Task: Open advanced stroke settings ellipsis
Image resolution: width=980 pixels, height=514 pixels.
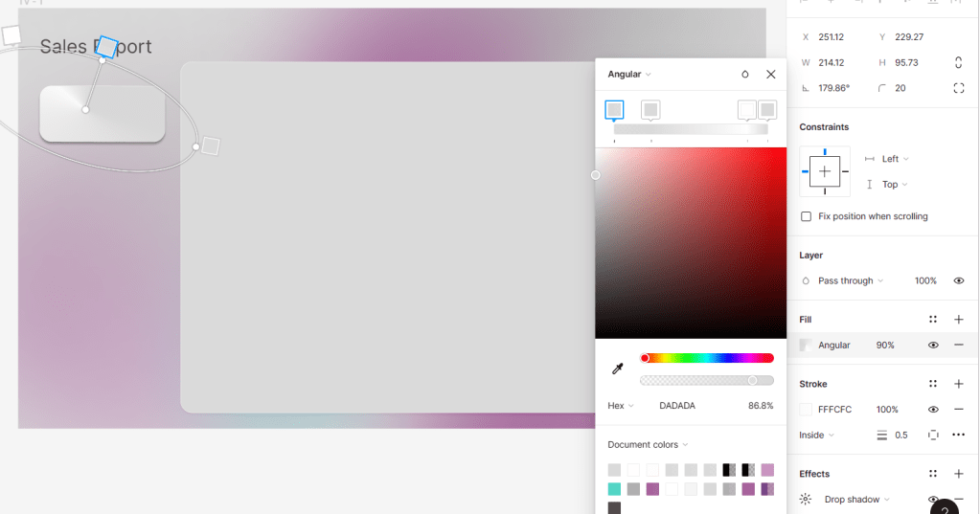Action: pos(958,435)
